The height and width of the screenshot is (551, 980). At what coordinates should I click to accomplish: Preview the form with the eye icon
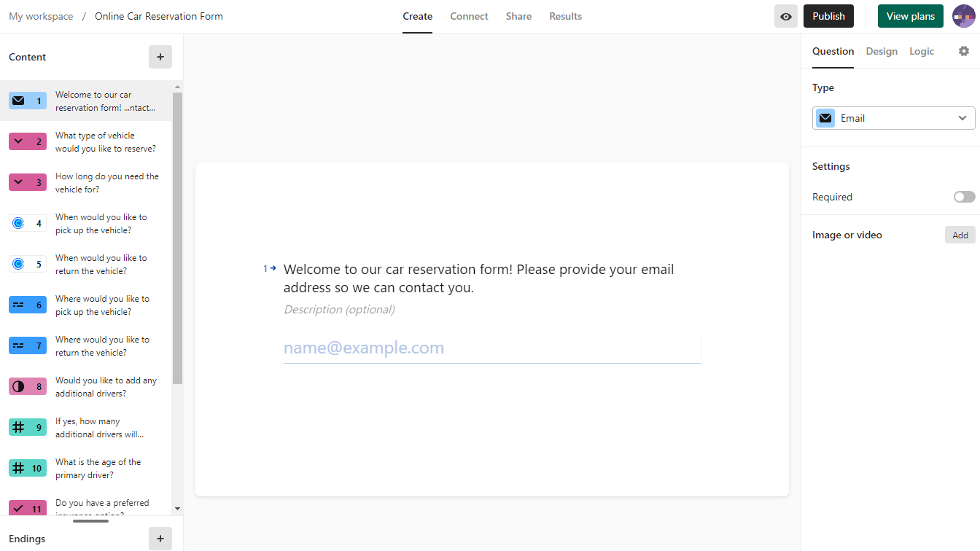[785, 16]
